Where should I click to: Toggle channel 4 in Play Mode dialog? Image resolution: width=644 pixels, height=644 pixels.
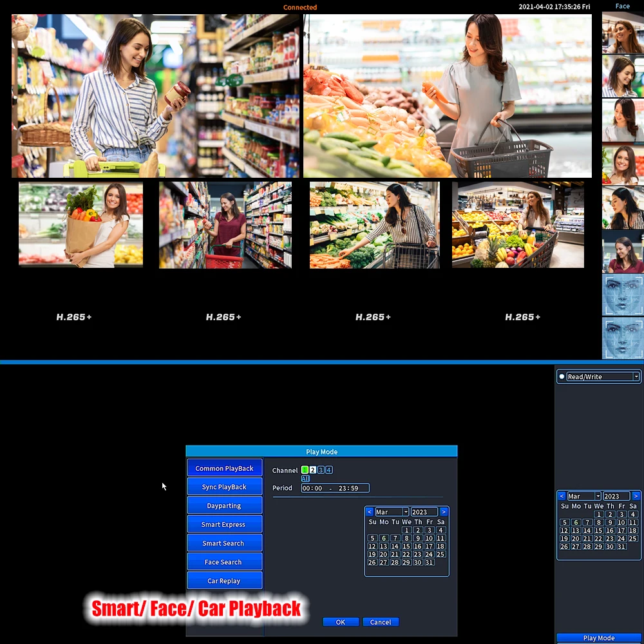329,470
